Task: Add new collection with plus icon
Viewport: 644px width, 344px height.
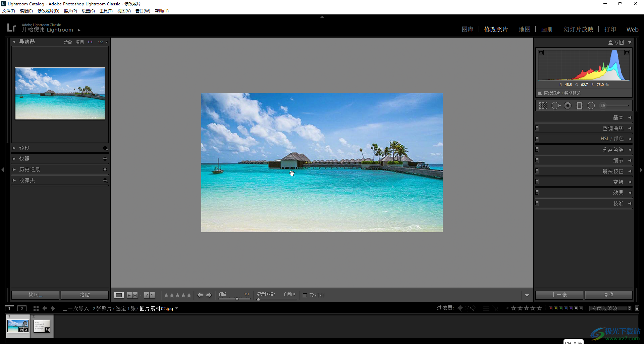Action: [105, 180]
